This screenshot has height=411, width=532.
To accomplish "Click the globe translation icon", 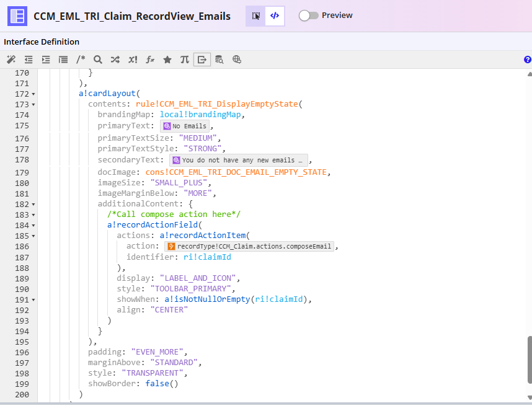I will click(236, 60).
